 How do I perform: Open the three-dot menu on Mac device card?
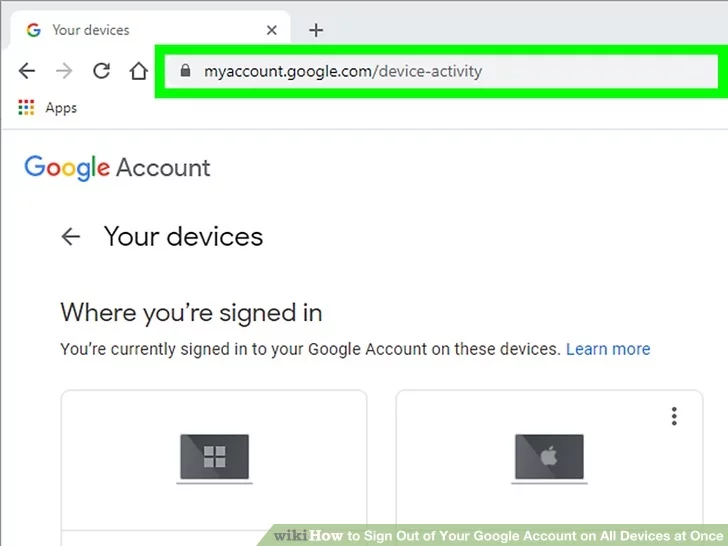(x=674, y=416)
